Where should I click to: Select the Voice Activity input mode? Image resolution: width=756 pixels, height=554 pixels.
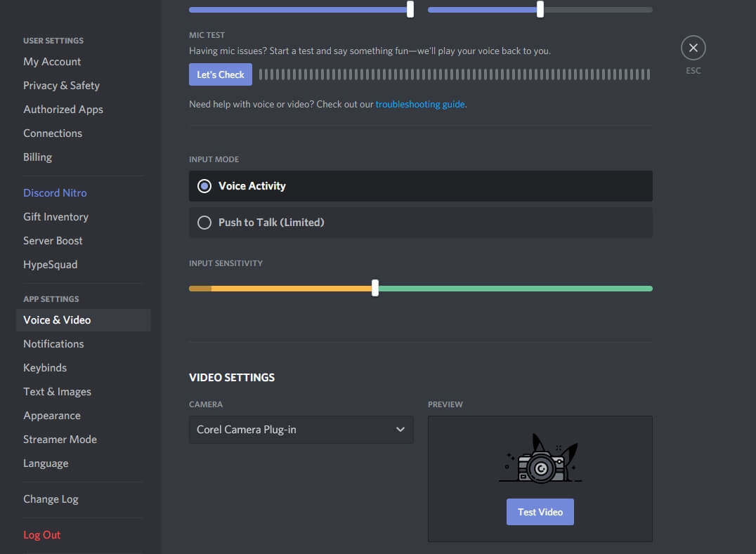(420, 186)
